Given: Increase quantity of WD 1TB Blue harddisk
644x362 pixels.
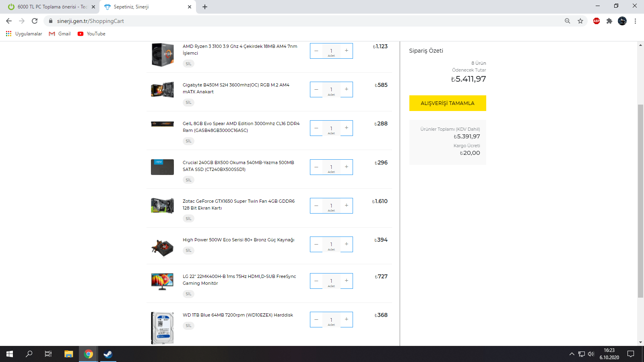Looking at the screenshot, I should coord(347,319).
